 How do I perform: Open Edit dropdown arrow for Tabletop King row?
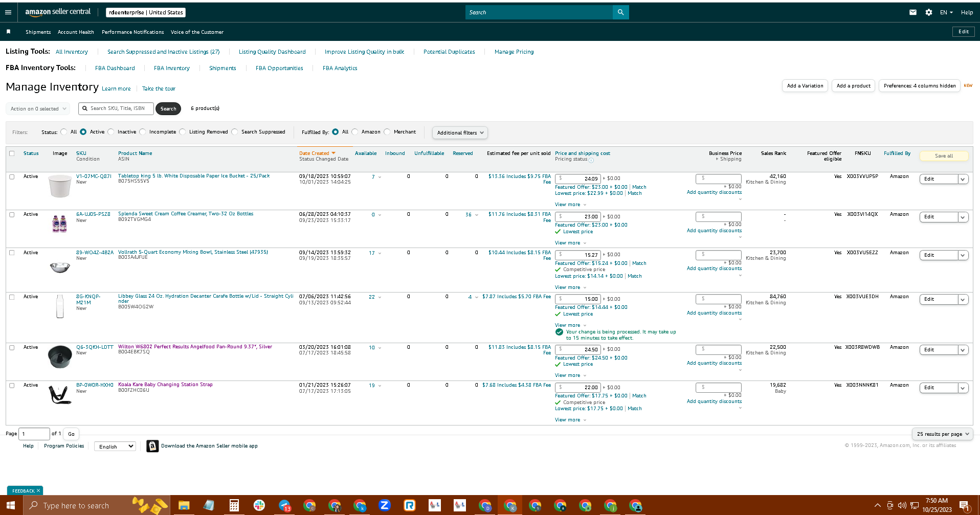pos(963,179)
